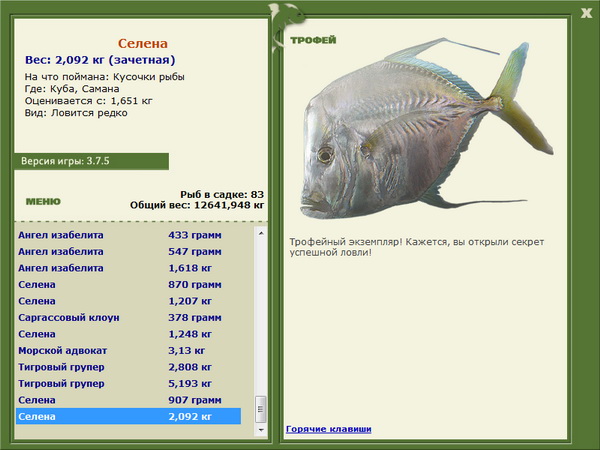Click the scrollbar up arrow in the fish list
Screen dimensions: 600x450
261,233
